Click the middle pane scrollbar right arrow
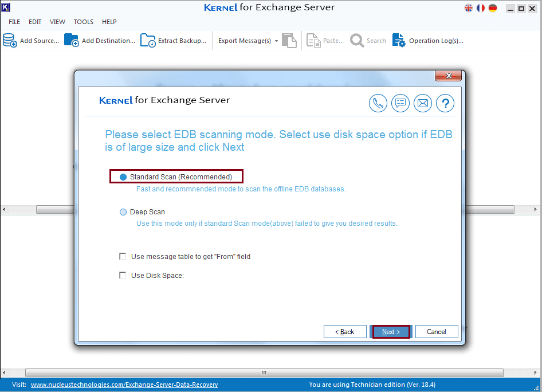Viewport: 542px width, 392px height. coord(536,209)
